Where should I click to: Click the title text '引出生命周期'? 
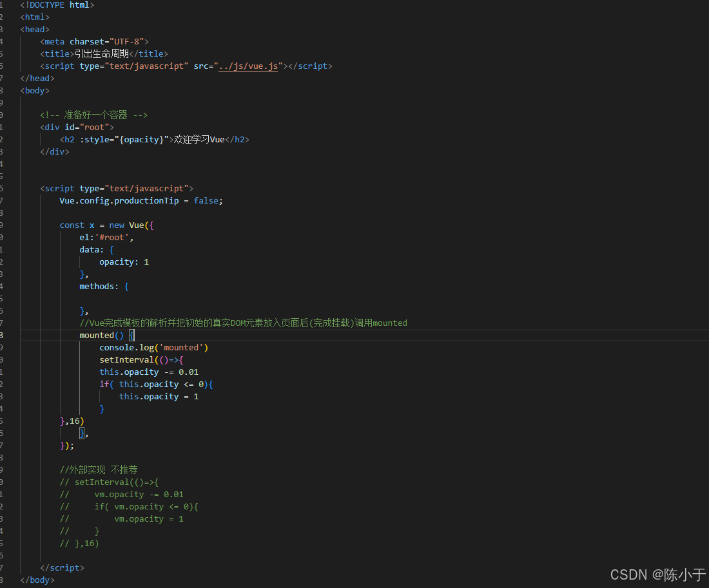click(x=102, y=54)
